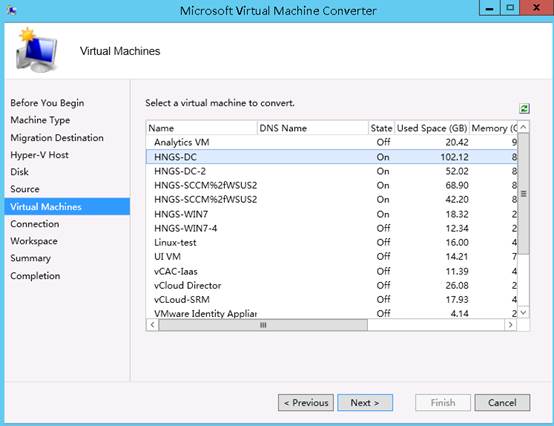
Task: Click the 4.14 used space cell
Action: pyautogui.click(x=460, y=313)
